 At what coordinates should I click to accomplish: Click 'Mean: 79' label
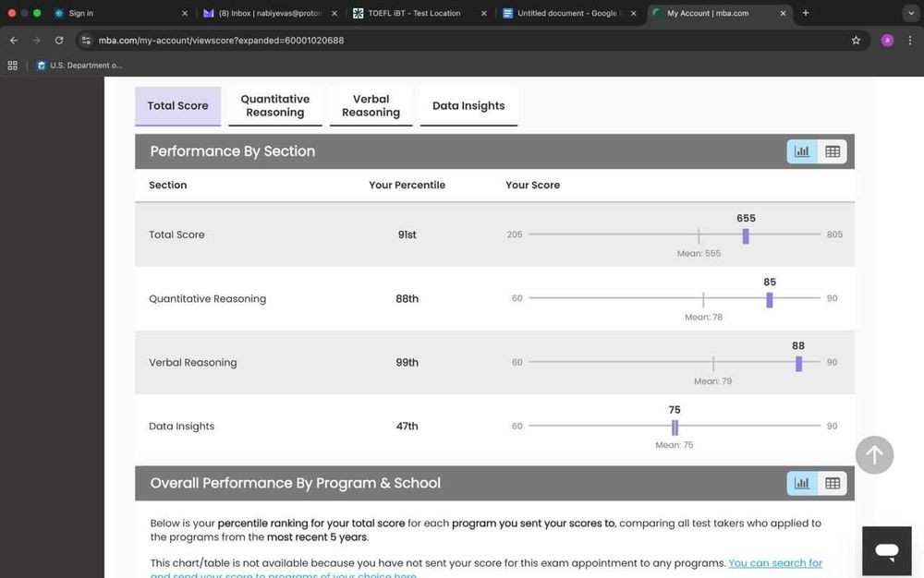(712, 381)
